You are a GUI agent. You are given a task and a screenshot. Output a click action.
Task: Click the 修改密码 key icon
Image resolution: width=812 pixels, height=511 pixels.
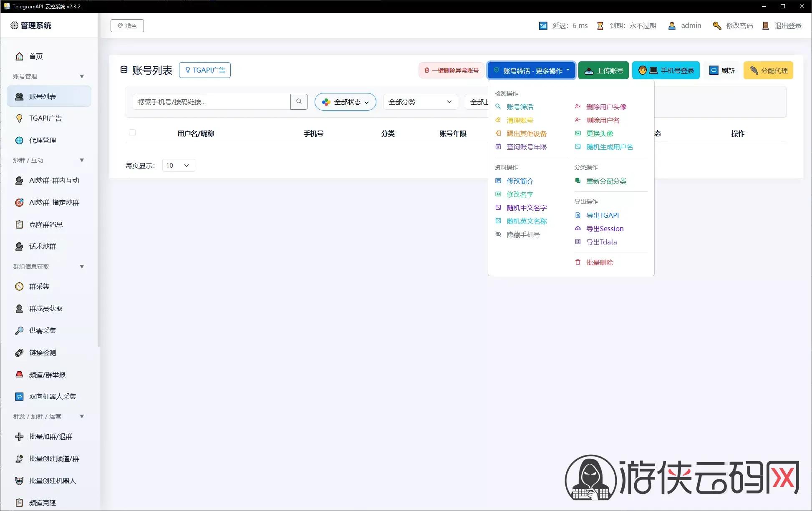point(717,25)
